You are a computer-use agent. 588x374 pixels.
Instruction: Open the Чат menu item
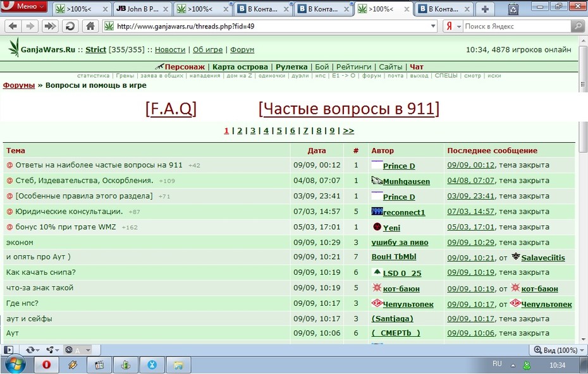[x=416, y=67]
